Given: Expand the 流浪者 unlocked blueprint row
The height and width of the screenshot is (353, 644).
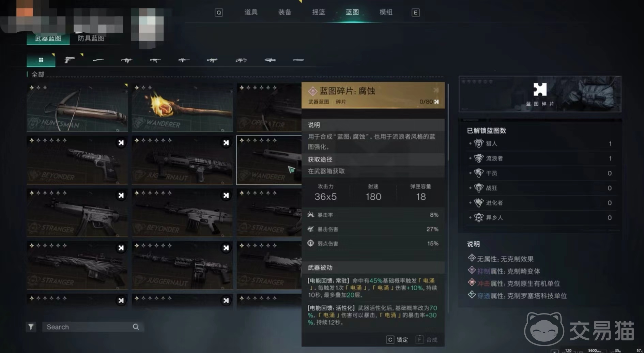Looking at the screenshot, I should (x=540, y=158).
